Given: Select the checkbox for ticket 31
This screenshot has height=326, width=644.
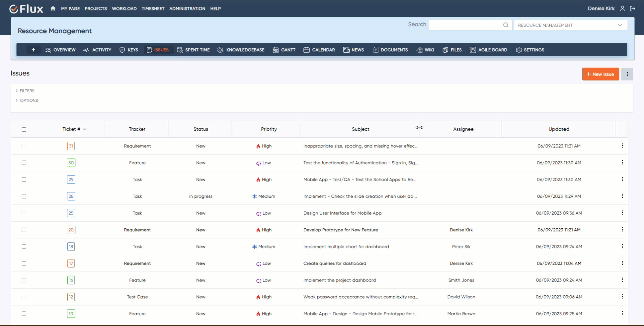Looking at the screenshot, I should [x=24, y=146].
